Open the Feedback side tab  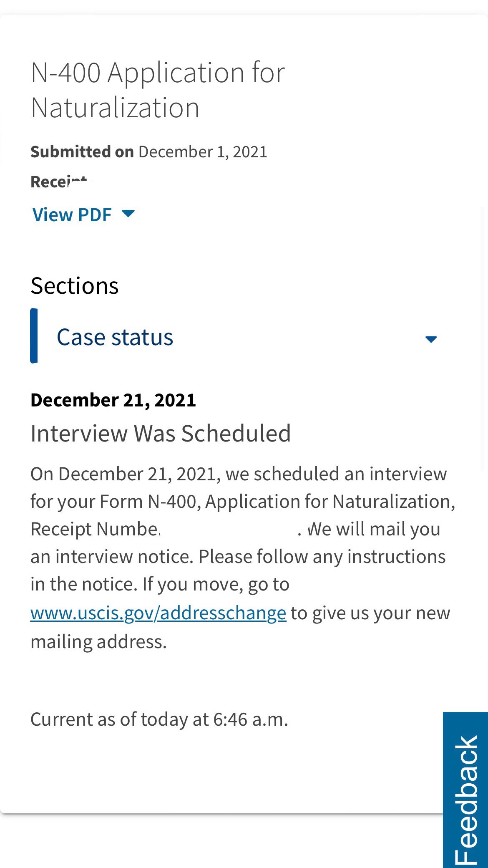pyautogui.click(x=465, y=790)
